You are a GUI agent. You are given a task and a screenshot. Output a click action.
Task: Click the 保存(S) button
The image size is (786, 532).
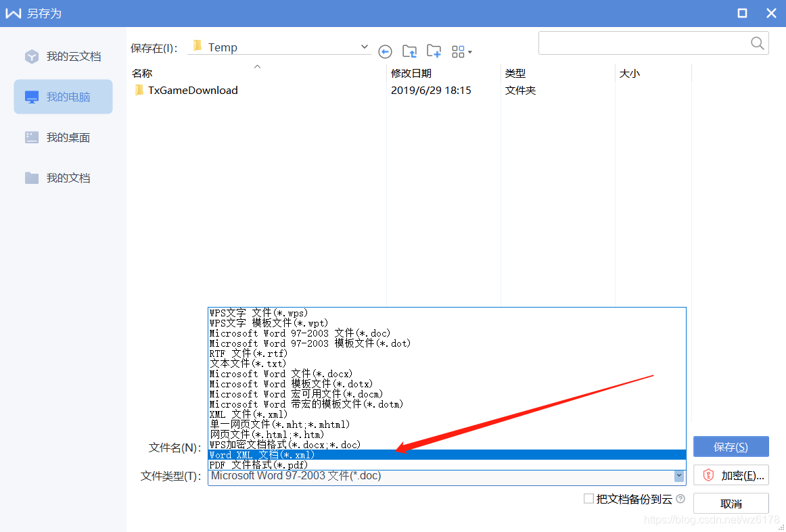pyautogui.click(x=731, y=447)
